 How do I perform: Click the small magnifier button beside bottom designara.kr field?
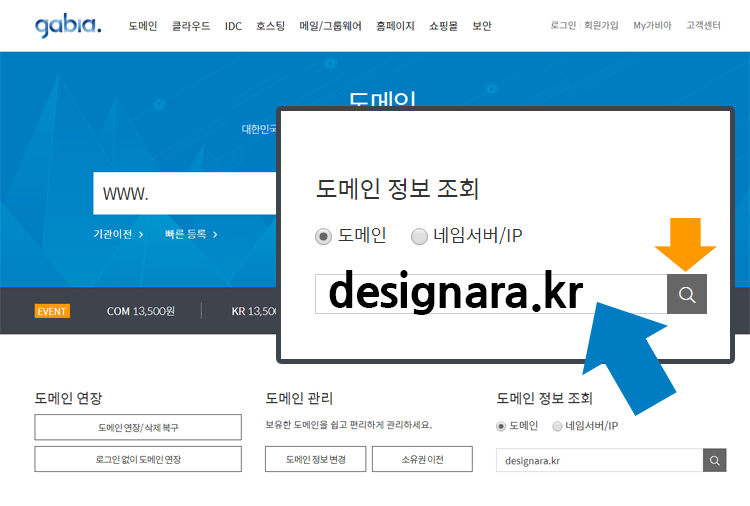(715, 461)
